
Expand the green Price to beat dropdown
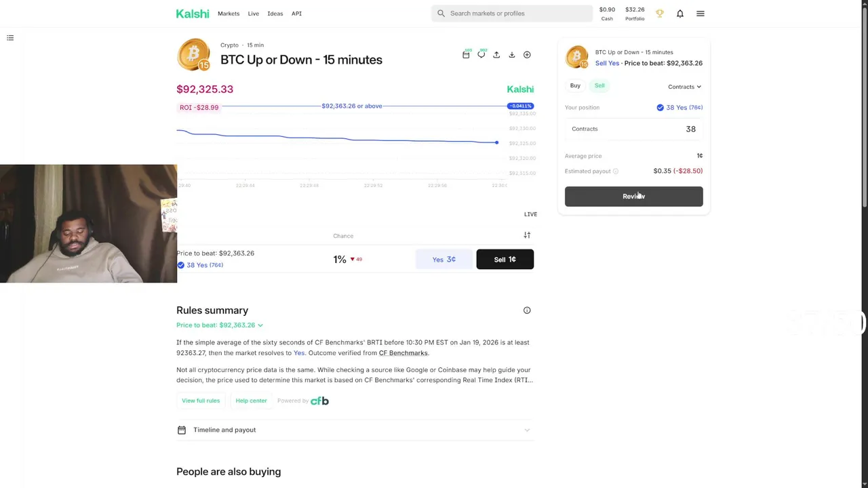220,325
